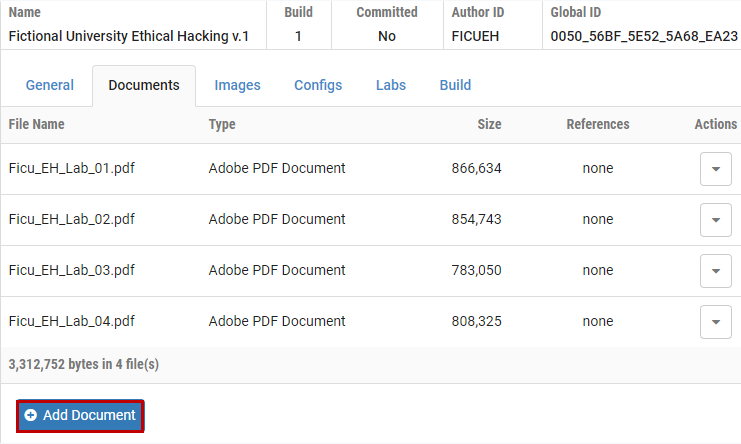Click the Size column header
The width and height of the screenshot is (741, 444).
489,124
